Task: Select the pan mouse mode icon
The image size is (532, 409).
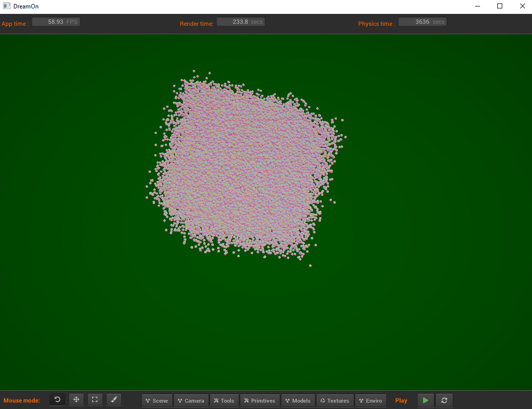Action: 76,400
